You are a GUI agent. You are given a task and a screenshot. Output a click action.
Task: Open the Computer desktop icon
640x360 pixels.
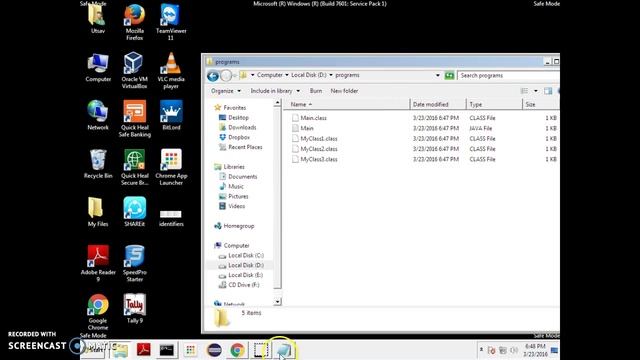coord(98,68)
